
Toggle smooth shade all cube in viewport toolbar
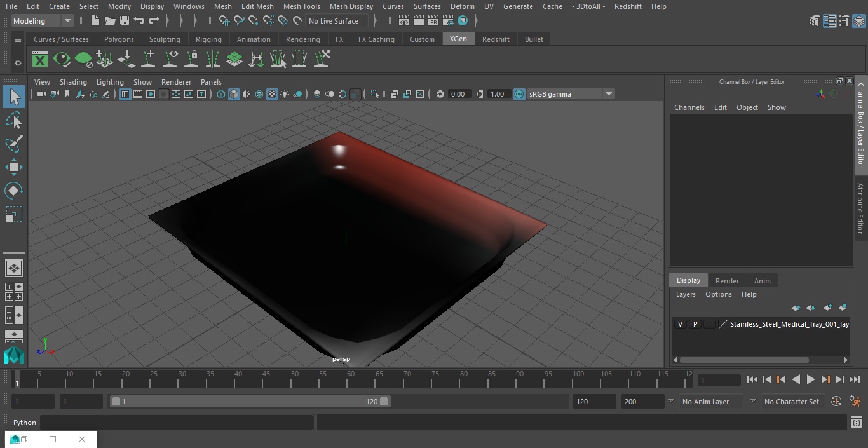(x=234, y=94)
